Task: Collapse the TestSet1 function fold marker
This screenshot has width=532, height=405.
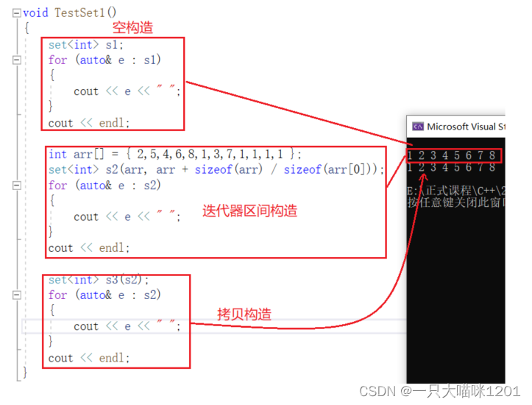Action: click(16, 13)
